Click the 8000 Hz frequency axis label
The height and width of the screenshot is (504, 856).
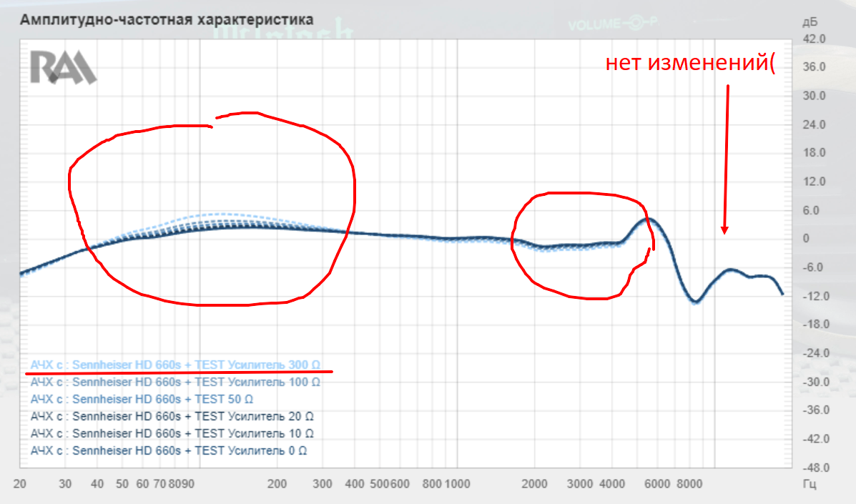(x=689, y=484)
